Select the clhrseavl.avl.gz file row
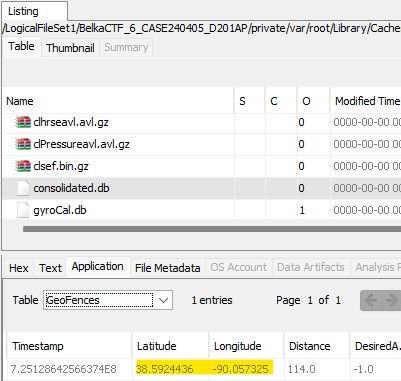Image resolution: width=401 pixels, height=381 pixels. coord(202,122)
